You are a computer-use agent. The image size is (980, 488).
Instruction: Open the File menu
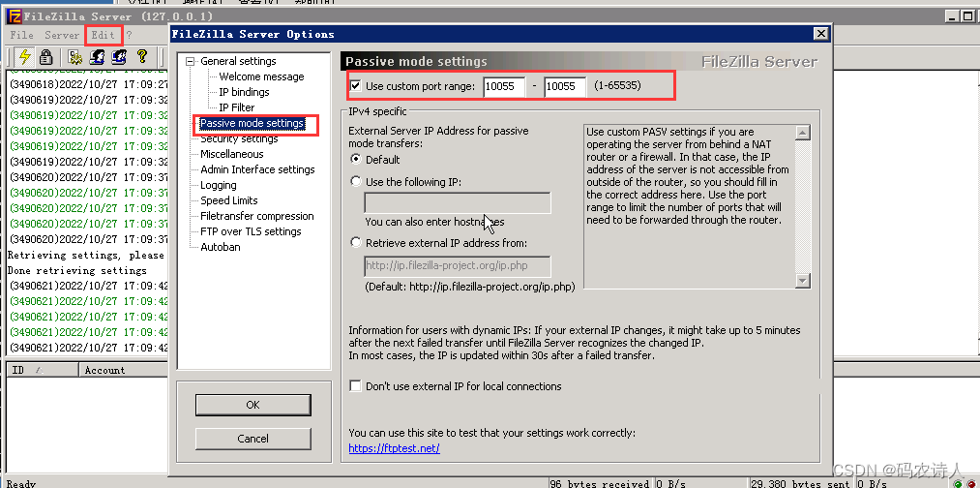pyautogui.click(x=22, y=35)
